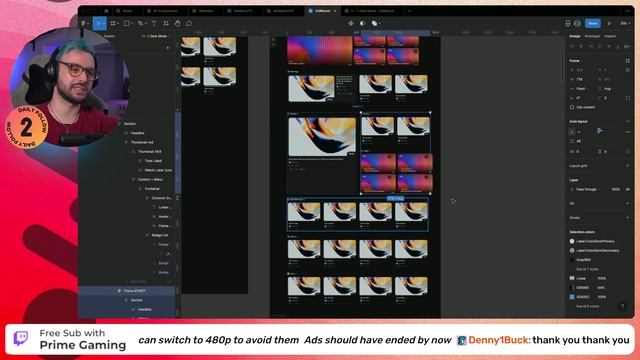The width and height of the screenshot is (640, 360).
Task: Add a stroke with the plus icon
Action: tap(627, 218)
